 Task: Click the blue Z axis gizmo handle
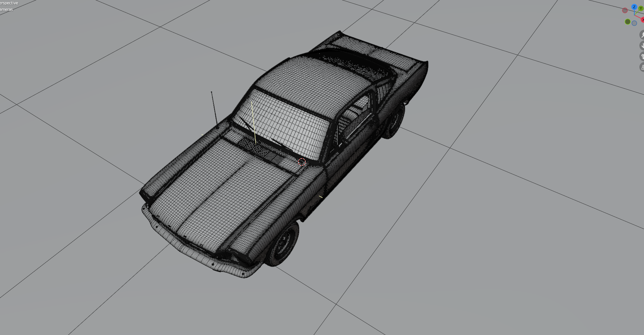pyautogui.click(x=634, y=7)
